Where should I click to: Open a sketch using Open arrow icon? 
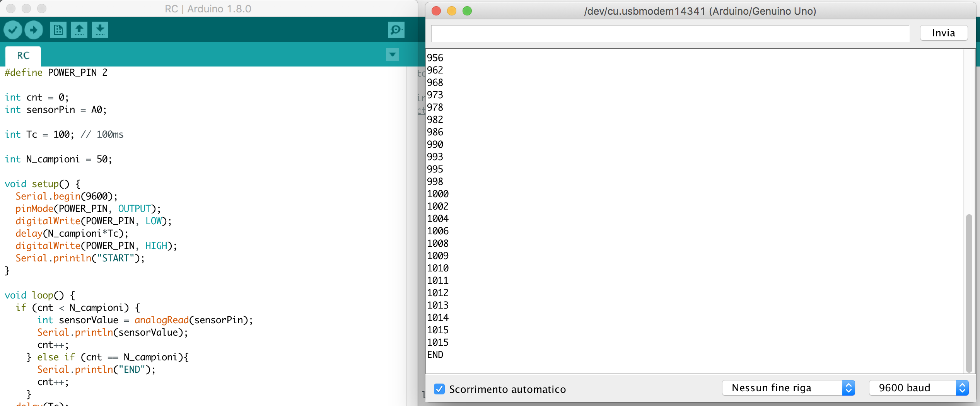(79, 30)
